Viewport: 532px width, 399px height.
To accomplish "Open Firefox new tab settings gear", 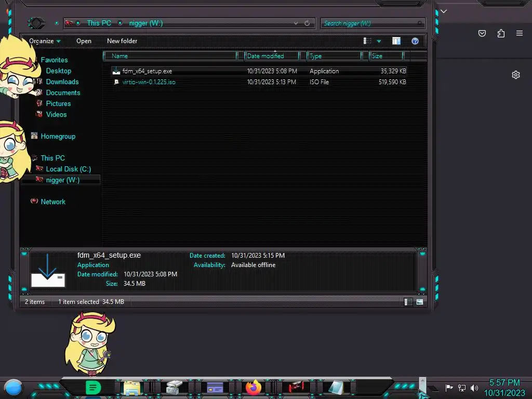I will [x=516, y=75].
